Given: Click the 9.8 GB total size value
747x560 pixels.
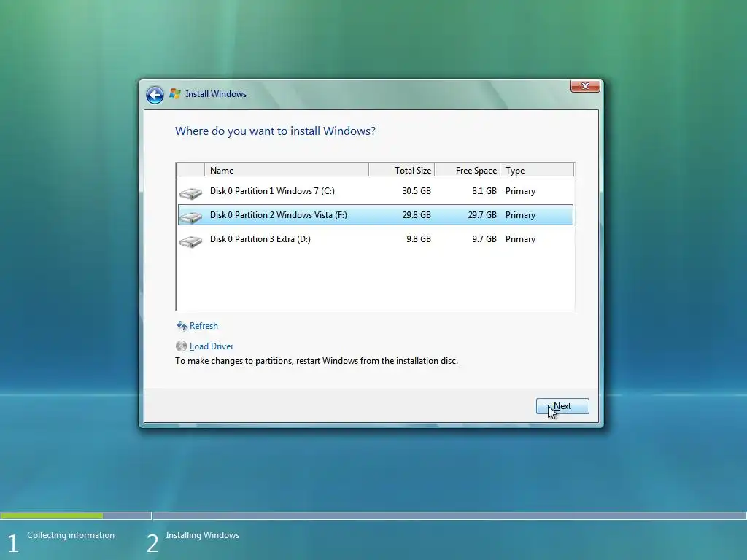Looking at the screenshot, I should pyautogui.click(x=418, y=239).
